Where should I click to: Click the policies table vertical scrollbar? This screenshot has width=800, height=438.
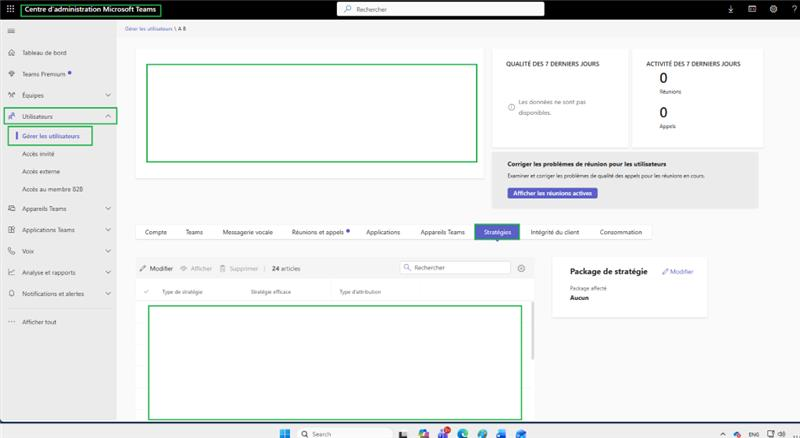pyautogui.click(x=533, y=330)
